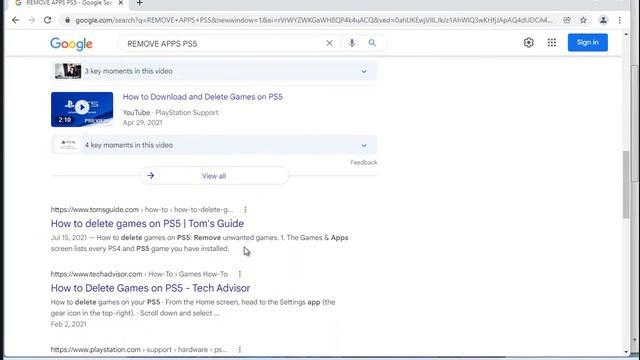Viewport: 640px width, 360px height.
Task: Submit search with magnifier icon
Action: [372, 43]
